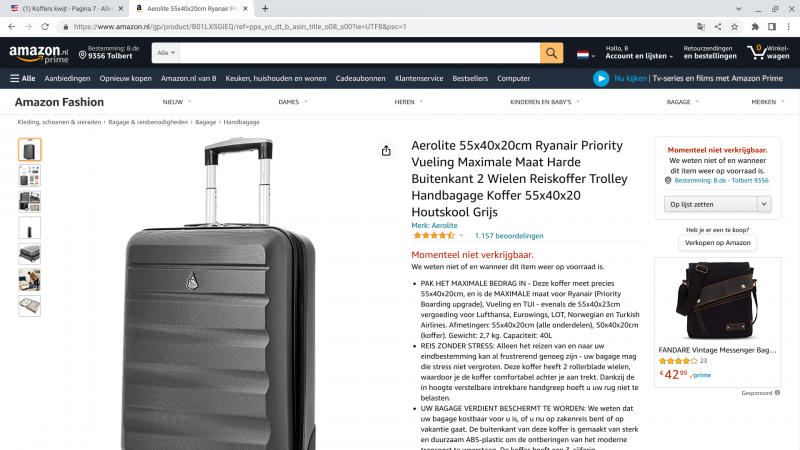This screenshot has height=450, width=800.
Task: Open the browser extensions puzzle icon
Action: [755, 27]
